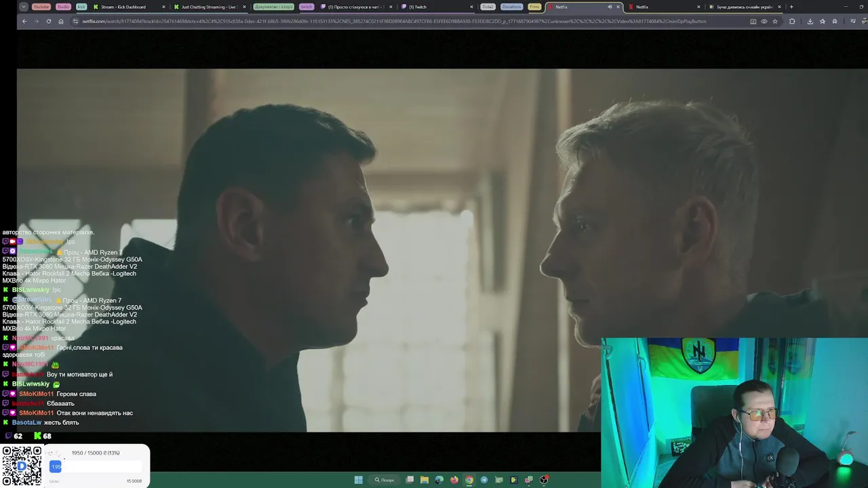Go forward in browser history
This screenshot has height=488, width=868.
(x=37, y=21)
